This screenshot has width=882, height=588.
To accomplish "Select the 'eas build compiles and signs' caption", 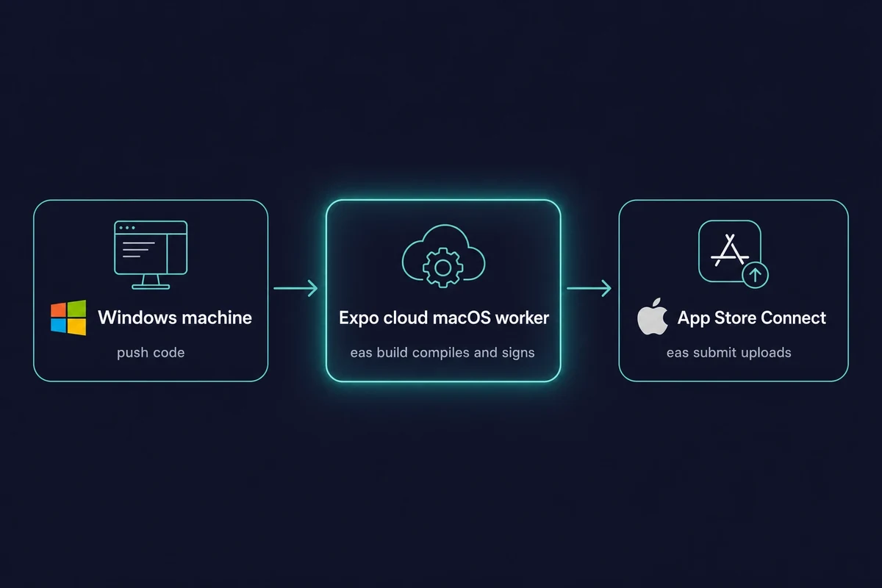I will pos(443,353).
